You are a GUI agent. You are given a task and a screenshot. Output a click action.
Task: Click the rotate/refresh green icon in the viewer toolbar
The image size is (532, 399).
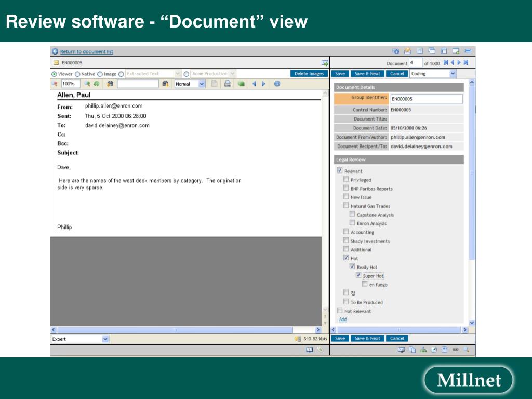click(x=97, y=84)
